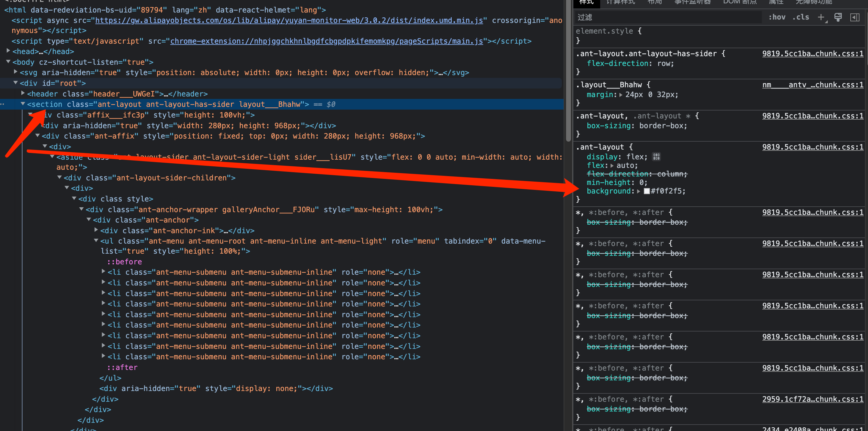This screenshot has height=431, width=868.
Task: Collapse the div id root node
Action: pos(16,83)
